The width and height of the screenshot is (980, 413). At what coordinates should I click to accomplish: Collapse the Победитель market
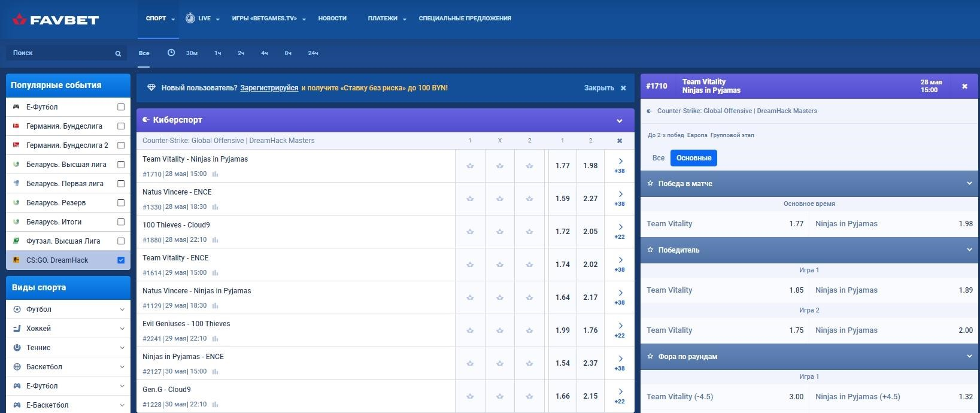(969, 250)
